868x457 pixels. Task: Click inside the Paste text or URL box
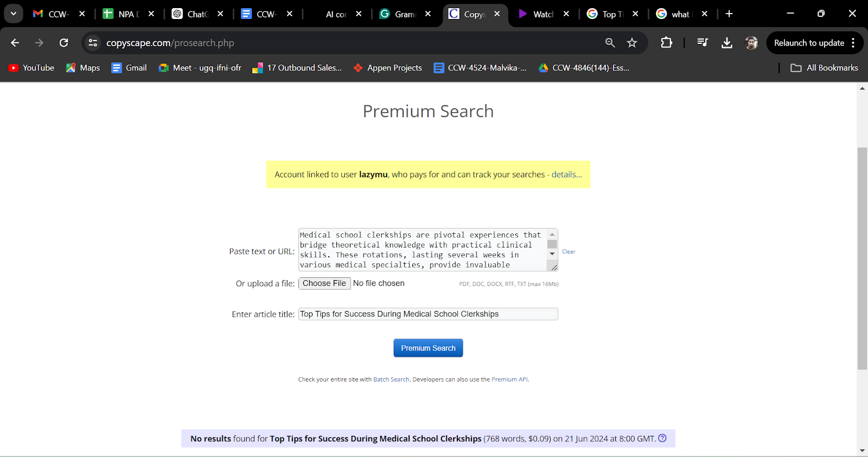pyautogui.click(x=423, y=250)
